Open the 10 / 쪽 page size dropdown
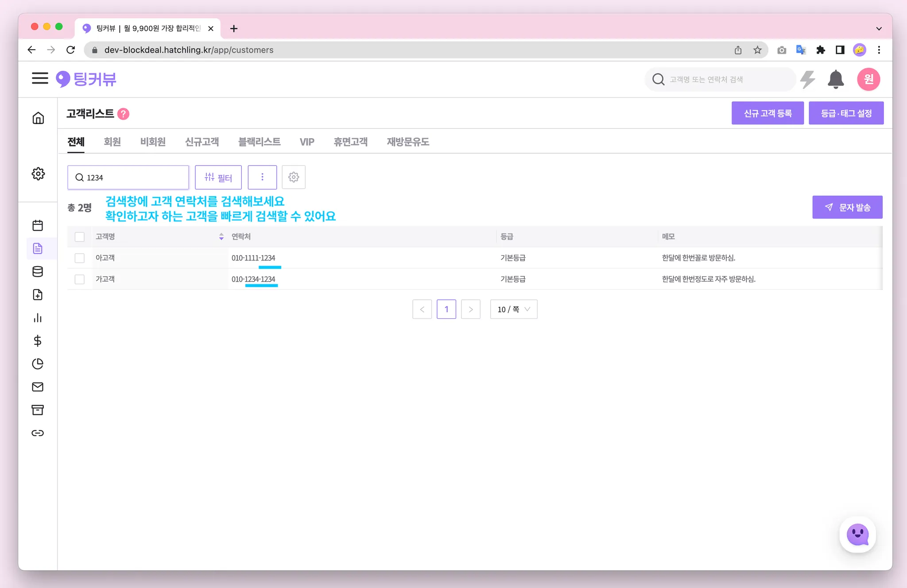Viewport: 907px width, 588px height. tap(513, 309)
